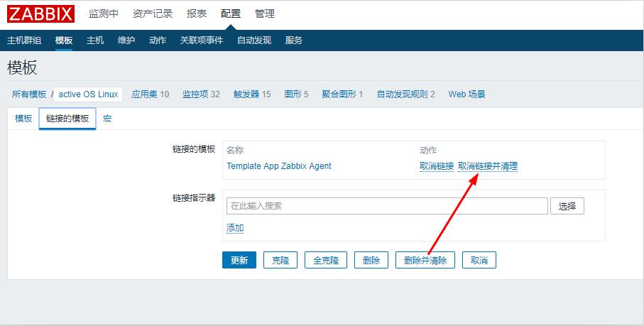
Task: Click the ZABBIX logo
Action: 40,13
